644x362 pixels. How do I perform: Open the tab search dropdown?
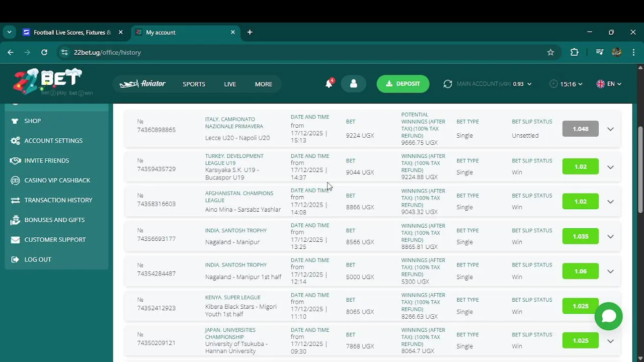pyautogui.click(x=9, y=32)
